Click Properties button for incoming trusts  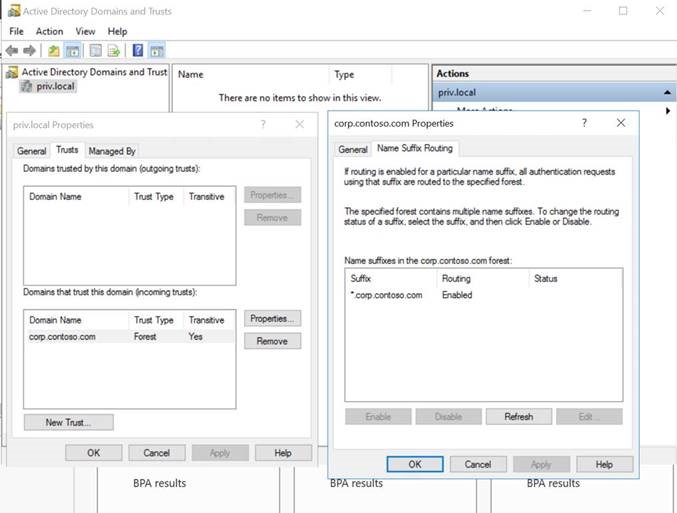coord(272,319)
